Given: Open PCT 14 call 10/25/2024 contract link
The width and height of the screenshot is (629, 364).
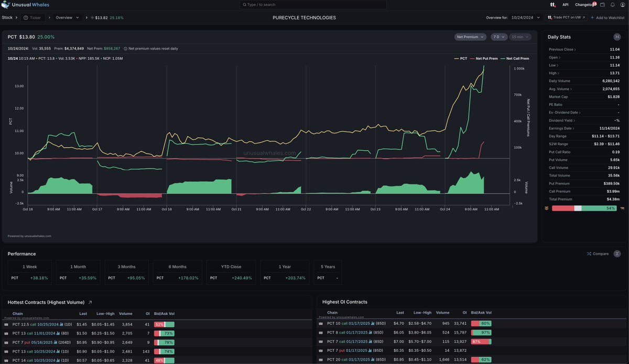Looking at the screenshot, I should (37, 360).
